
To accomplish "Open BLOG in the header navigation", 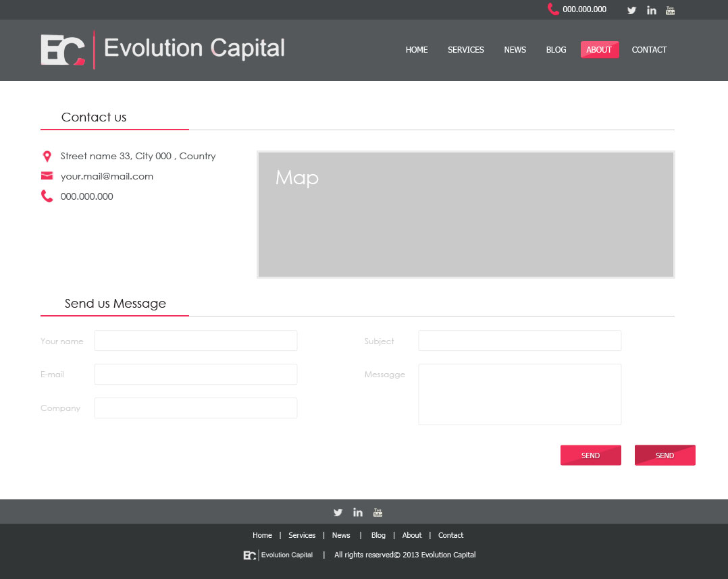I will 556,50.
